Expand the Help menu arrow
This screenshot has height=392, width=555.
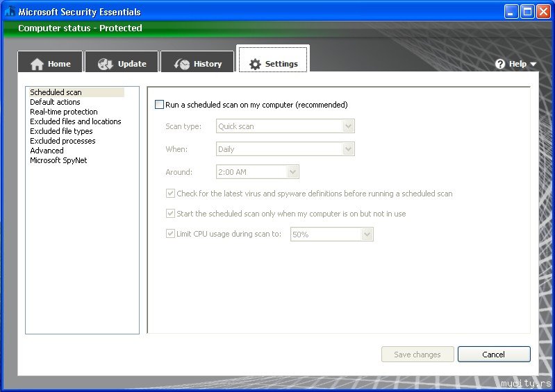pyautogui.click(x=533, y=65)
